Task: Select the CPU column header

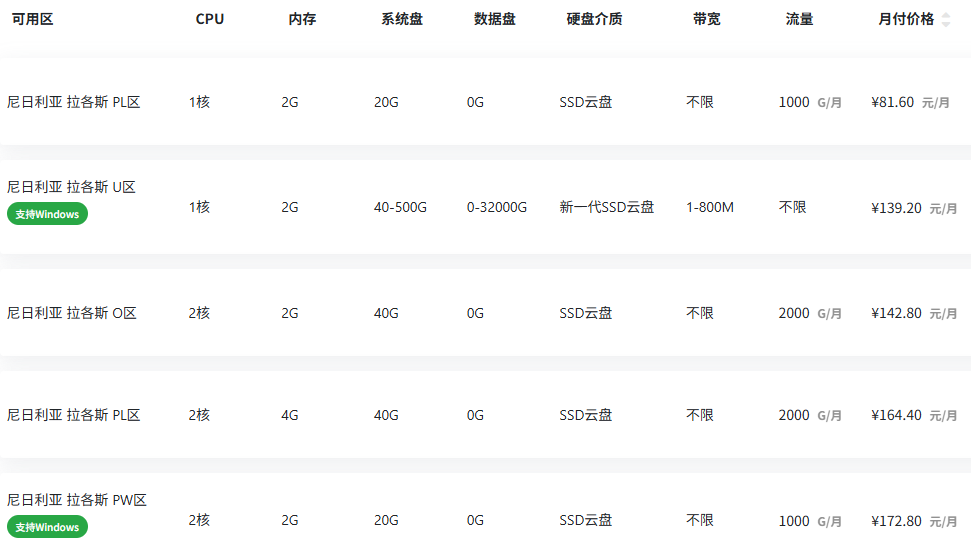Action: 210,19
